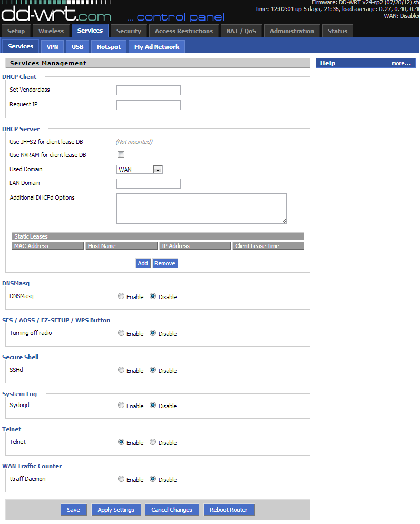The height and width of the screenshot is (524, 420).
Task: Go to the Hotspot sub-tab
Action: point(109,47)
